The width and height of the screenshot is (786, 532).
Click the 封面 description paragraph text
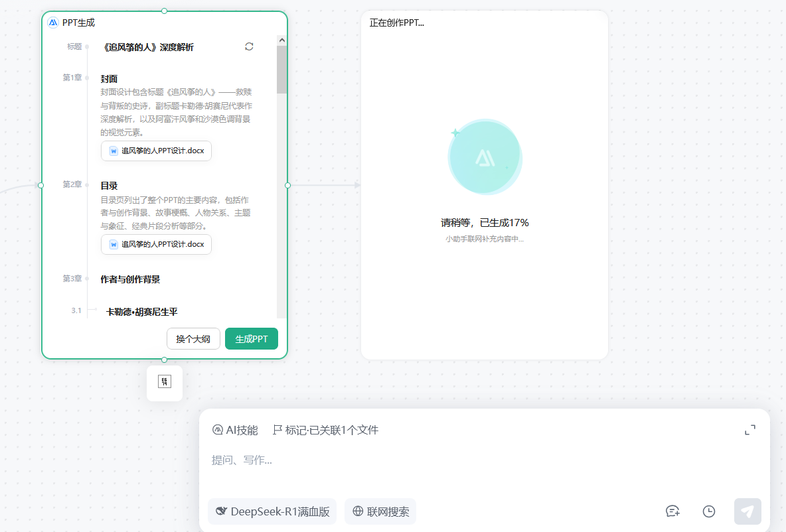coord(176,112)
